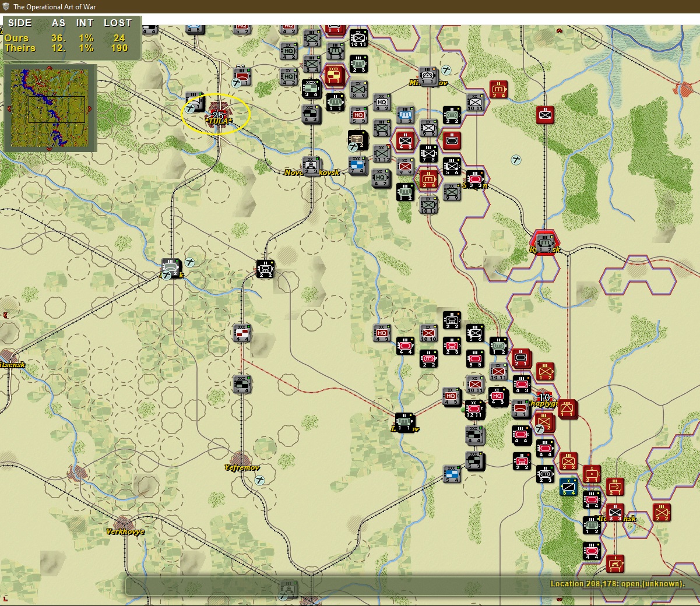This screenshot has width=700, height=606.
Task: Select the blue XXX corps 5-4 in south
Action: click(x=452, y=473)
